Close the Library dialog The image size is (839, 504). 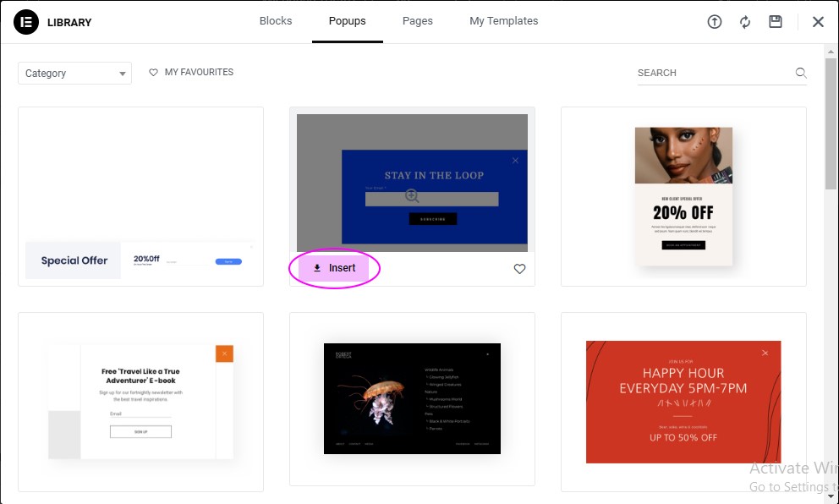click(x=818, y=22)
